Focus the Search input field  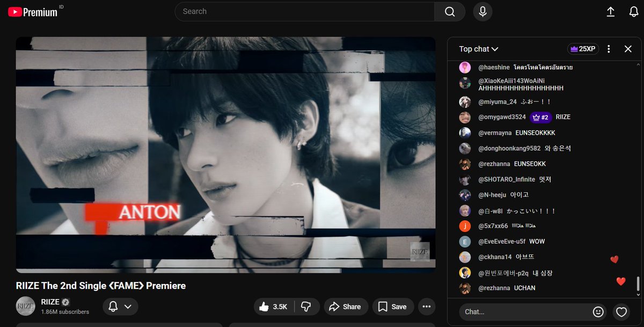pos(304,11)
